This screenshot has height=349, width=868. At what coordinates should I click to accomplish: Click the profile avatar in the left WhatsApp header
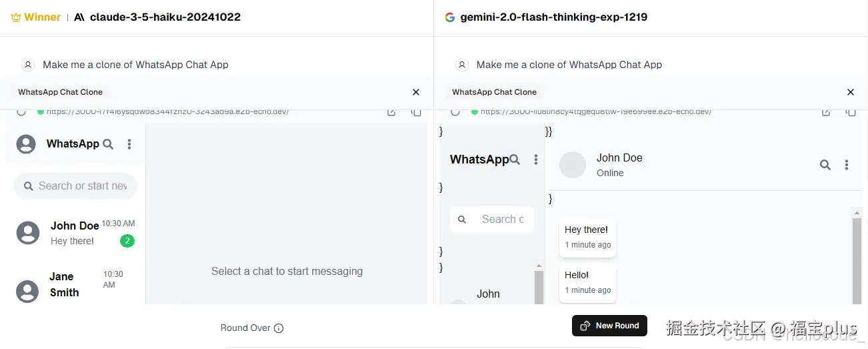pyautogui.click(x=26, y=144)
